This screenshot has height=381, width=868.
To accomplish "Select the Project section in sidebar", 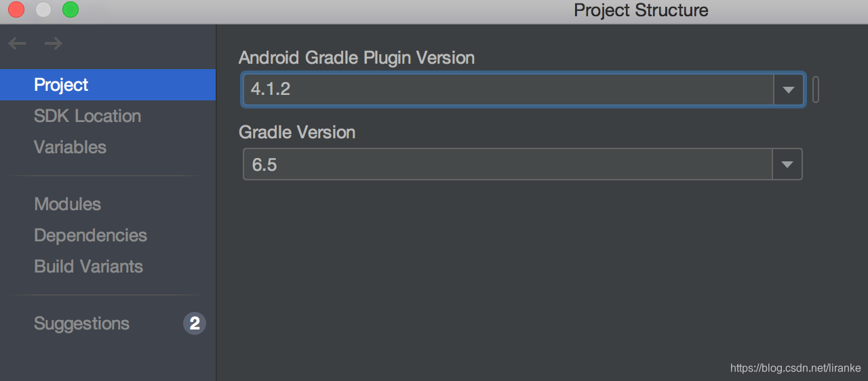I will point(108,85).
